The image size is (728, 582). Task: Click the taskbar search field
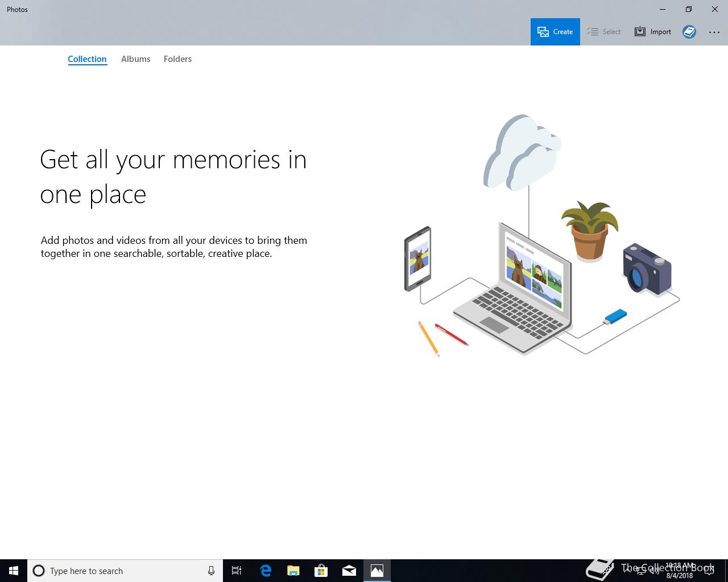point(125,571)
